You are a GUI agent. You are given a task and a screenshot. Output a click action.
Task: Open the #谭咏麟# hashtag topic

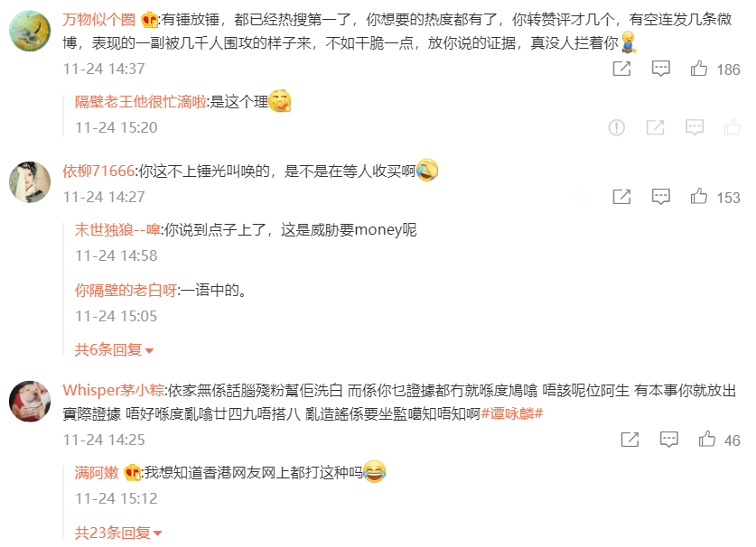pos(512,413)
